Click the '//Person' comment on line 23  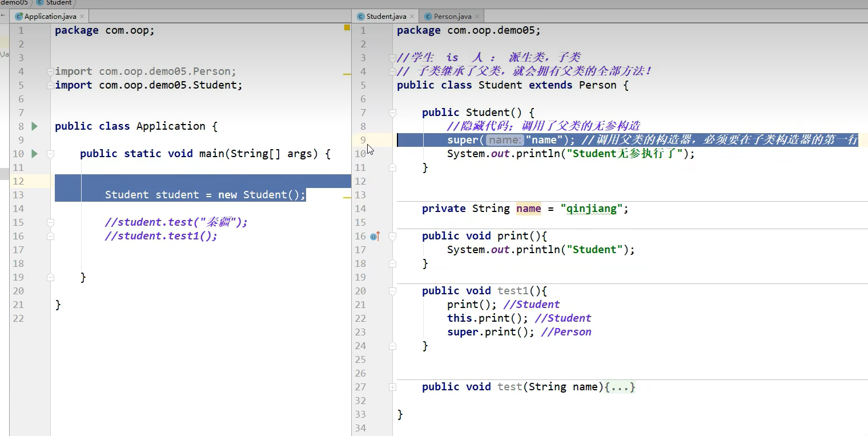coord(566,332)
